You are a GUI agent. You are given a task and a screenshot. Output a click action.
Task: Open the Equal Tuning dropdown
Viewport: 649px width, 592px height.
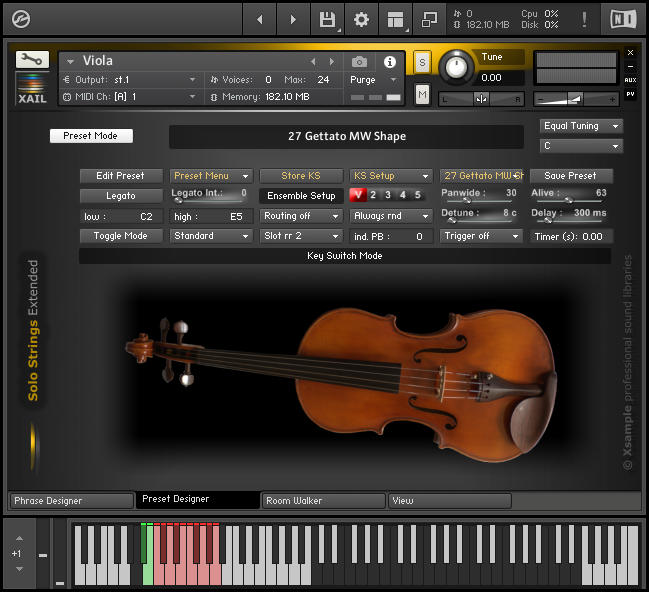[x=581, y=126]
